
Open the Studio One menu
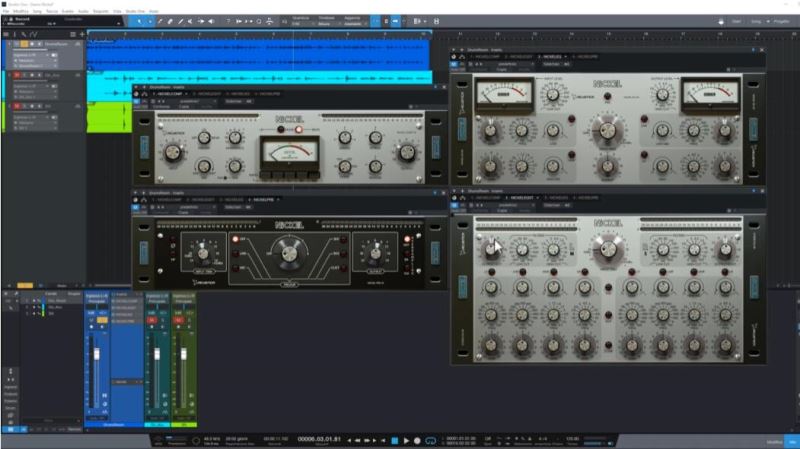(135, 11)
